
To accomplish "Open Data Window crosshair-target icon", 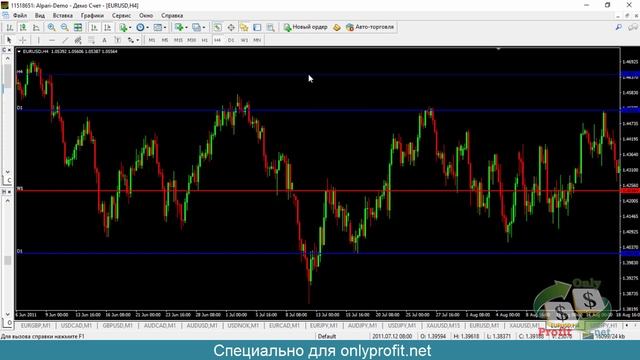I will pyautogui.click(x=231, y=27).
